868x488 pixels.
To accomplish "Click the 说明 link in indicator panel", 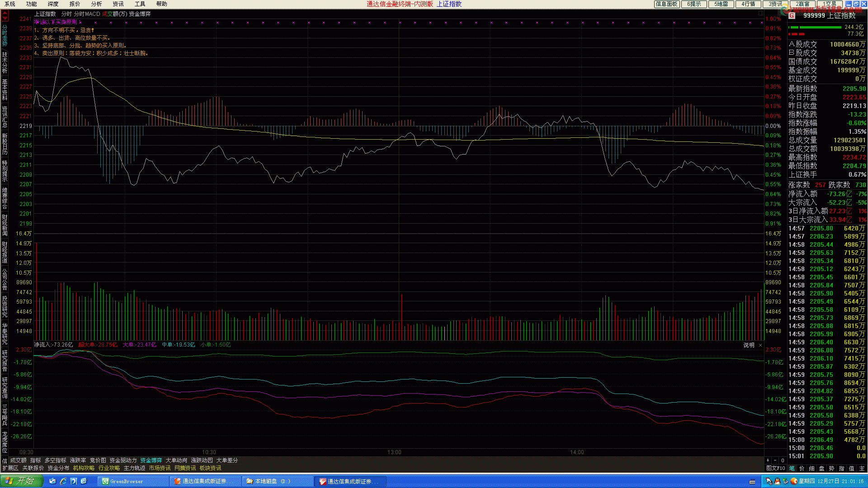I will coord(749,345).
